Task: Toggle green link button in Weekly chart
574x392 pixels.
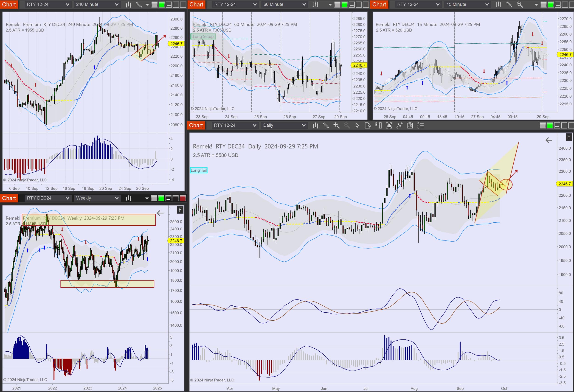Action: (x=161, y=198)
